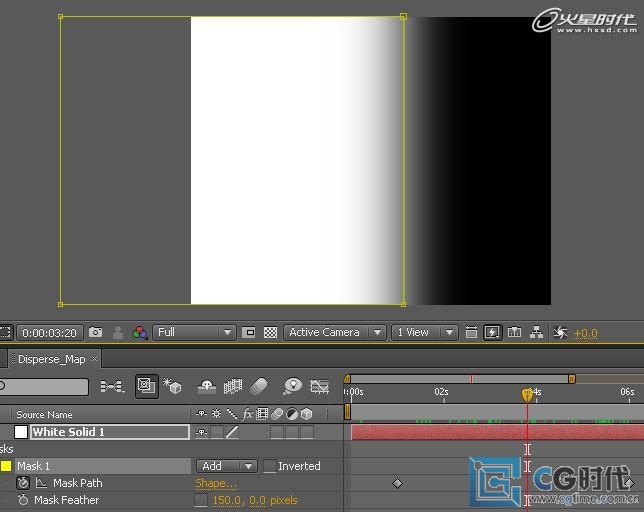Click the timeline search field
The width and height of the screenshot is (644, 512).
[44, 386]
